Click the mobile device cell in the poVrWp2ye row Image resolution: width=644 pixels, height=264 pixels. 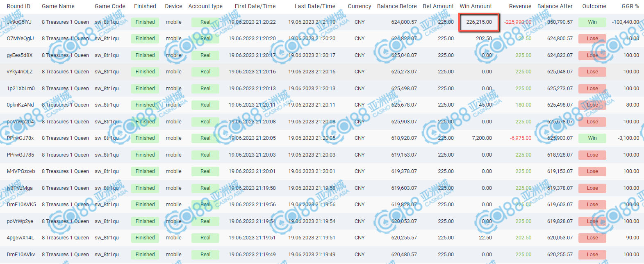tap(173, 221)
